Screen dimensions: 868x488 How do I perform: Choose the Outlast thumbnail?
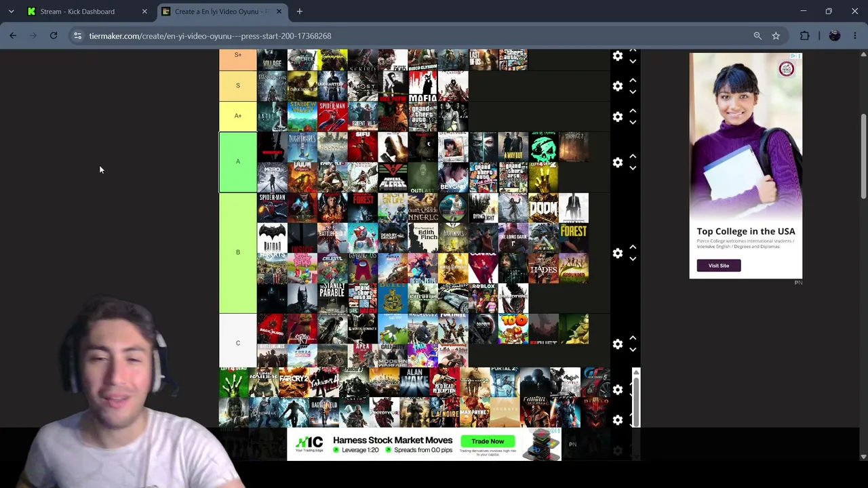422,177
